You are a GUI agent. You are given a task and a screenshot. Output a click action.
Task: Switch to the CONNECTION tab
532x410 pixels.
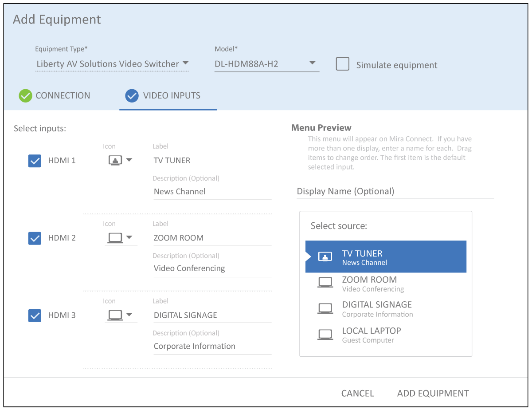[x=55, y=95]
